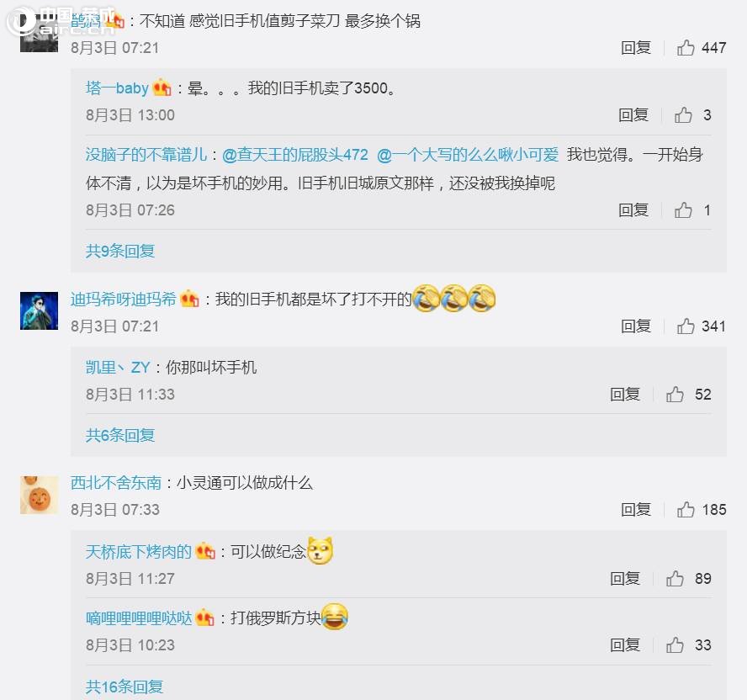
Task: Click 迪玛希呀迪玛希's avatar thumbnail
Action: click(39, 310)
